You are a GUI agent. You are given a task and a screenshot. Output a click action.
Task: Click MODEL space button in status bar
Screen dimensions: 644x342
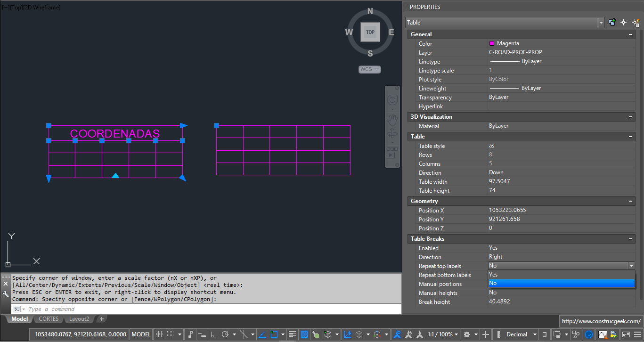pos(141,334)
